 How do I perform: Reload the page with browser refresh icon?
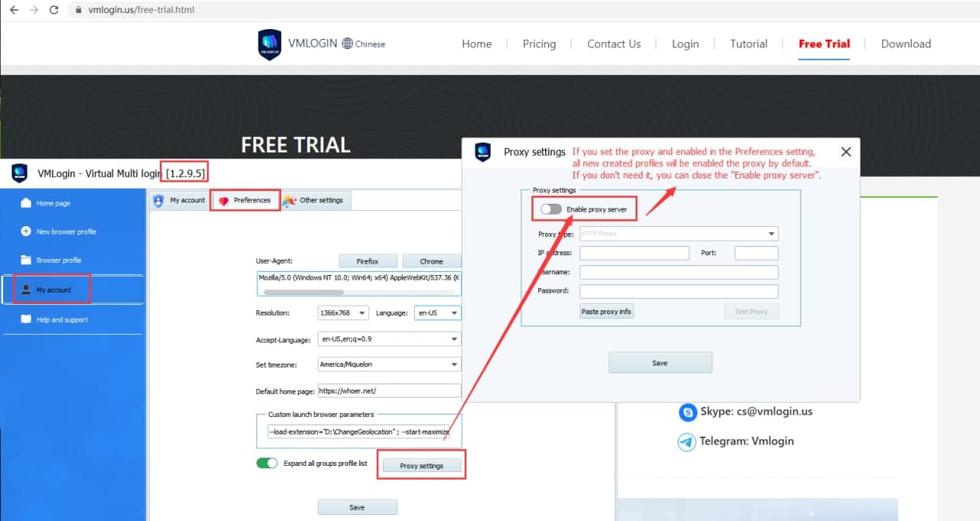click(x=54, y=10)
